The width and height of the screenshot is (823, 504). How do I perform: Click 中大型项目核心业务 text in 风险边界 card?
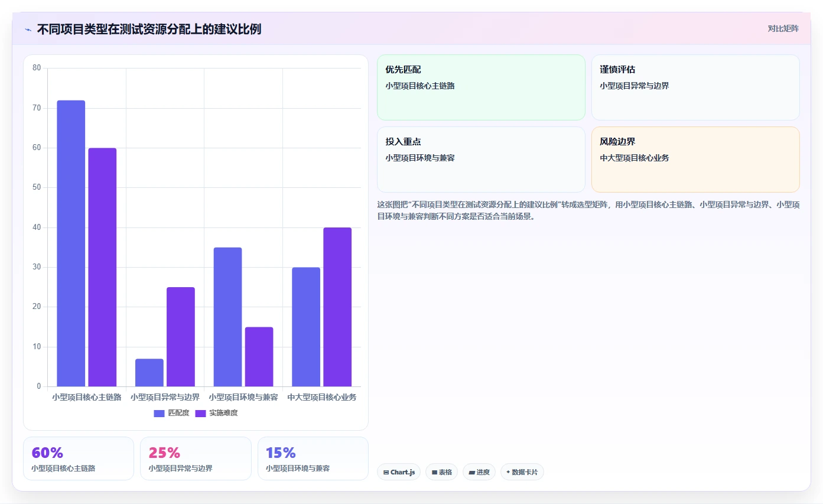pyautogui.click(x=635, y=158)
